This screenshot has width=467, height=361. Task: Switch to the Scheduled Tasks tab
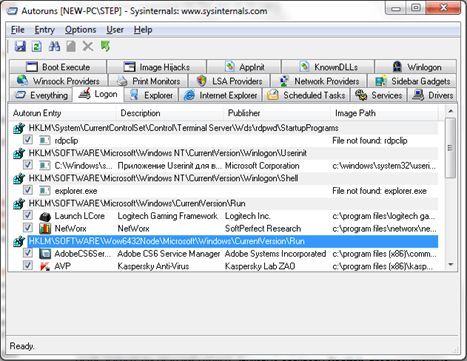[306, 95]
